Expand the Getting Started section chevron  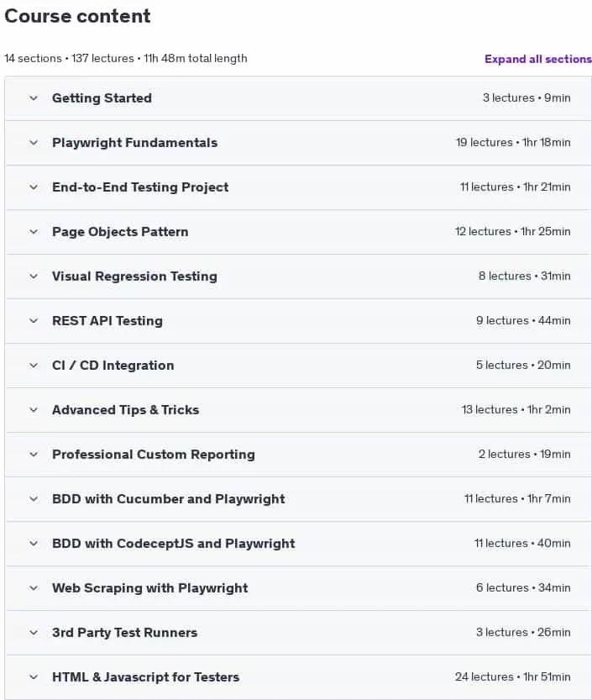[x=34, y=97]
